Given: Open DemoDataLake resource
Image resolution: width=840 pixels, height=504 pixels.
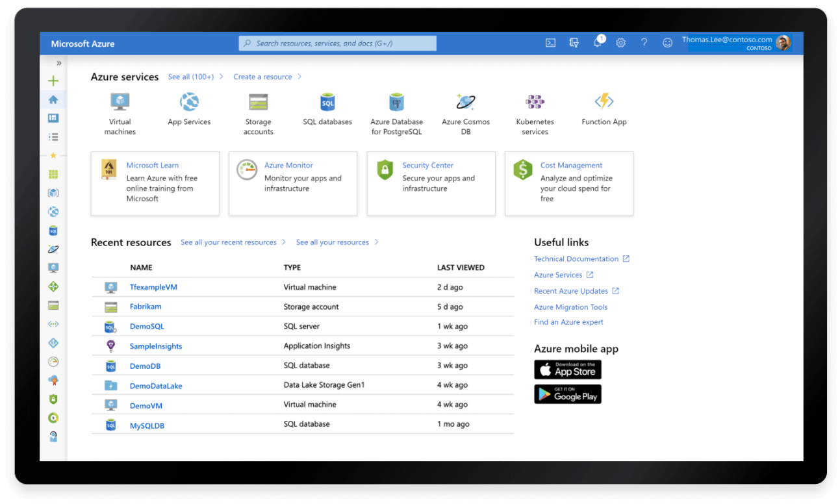Looking at the screenshot, I should point(156,386).
